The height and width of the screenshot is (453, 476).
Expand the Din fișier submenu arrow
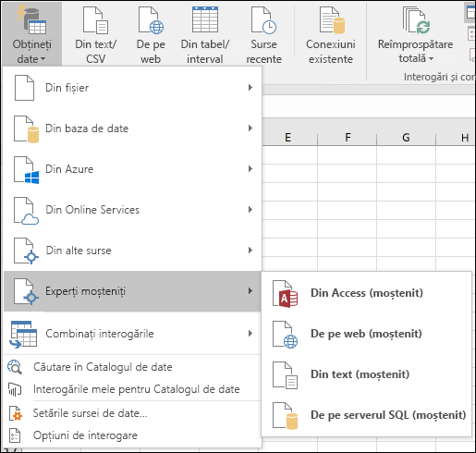click(250, 88)
